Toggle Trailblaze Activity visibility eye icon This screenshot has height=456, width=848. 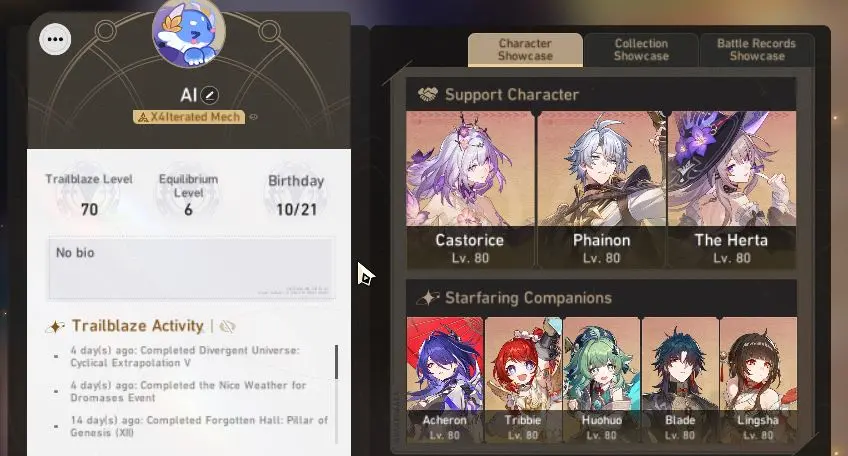[228, 326]
